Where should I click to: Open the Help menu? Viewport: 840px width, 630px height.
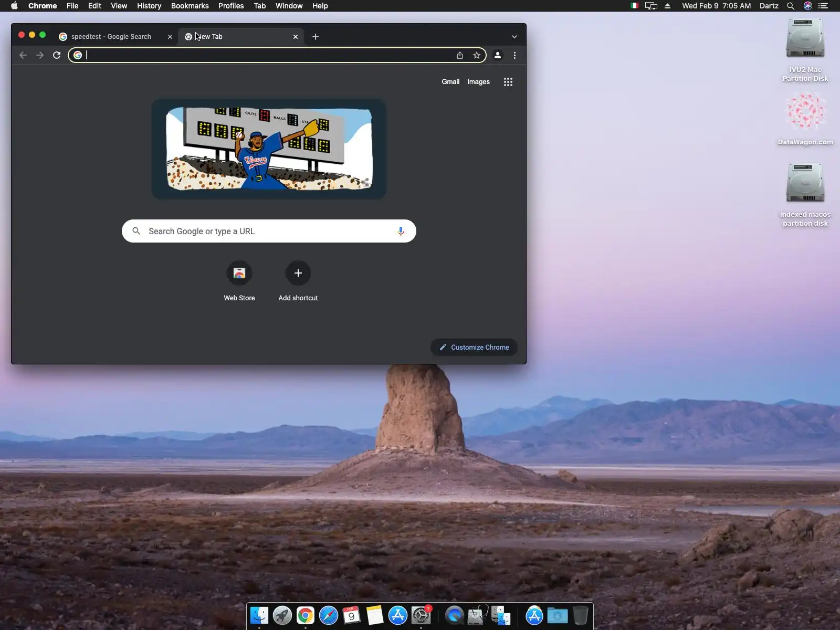(320, 6)
